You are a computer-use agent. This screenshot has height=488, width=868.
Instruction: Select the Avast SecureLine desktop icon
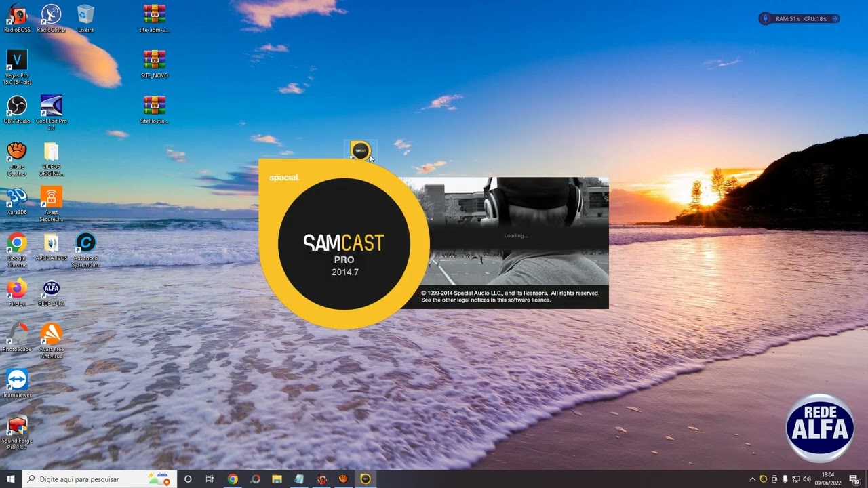pos(51,203)
